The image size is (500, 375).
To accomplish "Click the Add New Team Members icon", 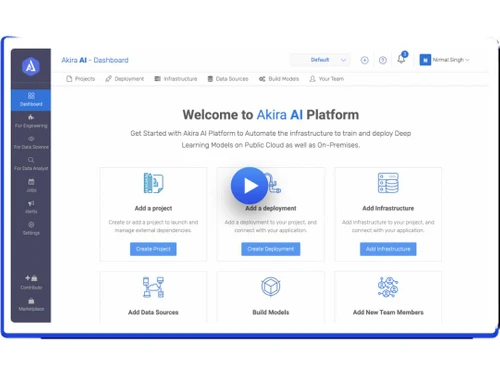I will 388,287.
